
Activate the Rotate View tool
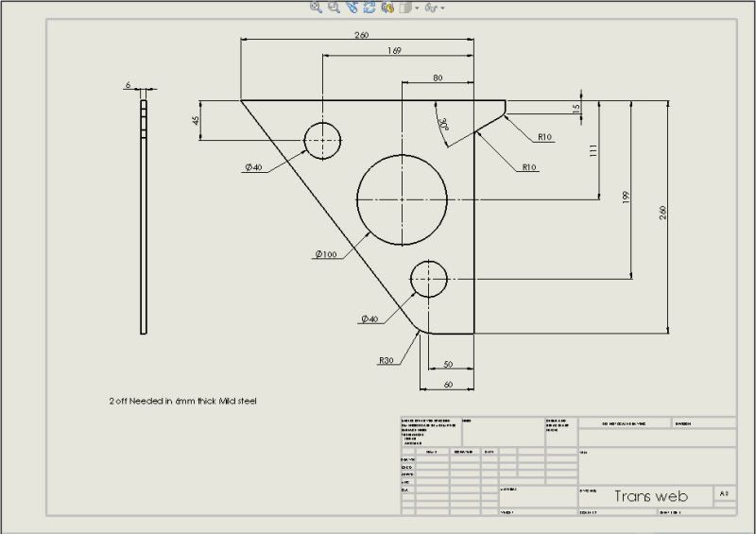(x=369, y=8)
